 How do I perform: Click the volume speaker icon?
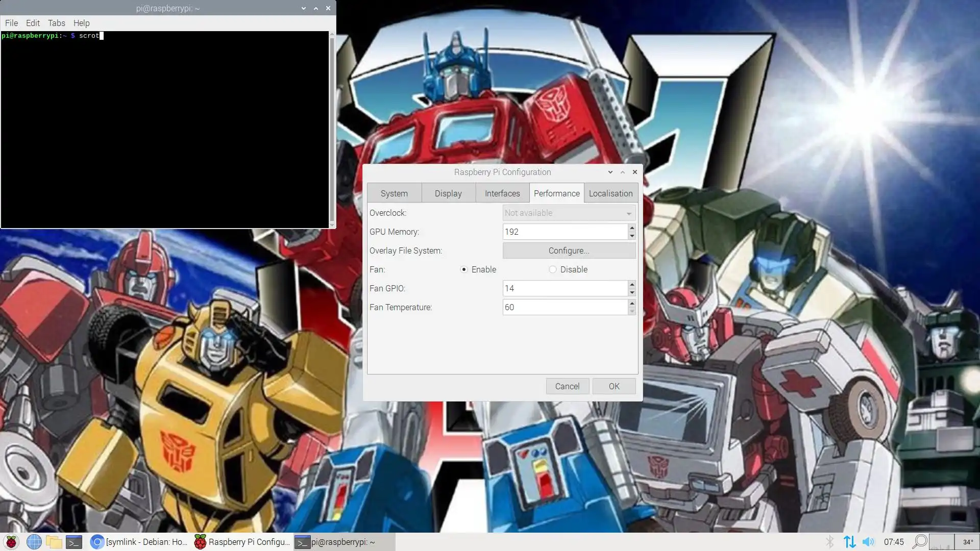pos(868,542)
